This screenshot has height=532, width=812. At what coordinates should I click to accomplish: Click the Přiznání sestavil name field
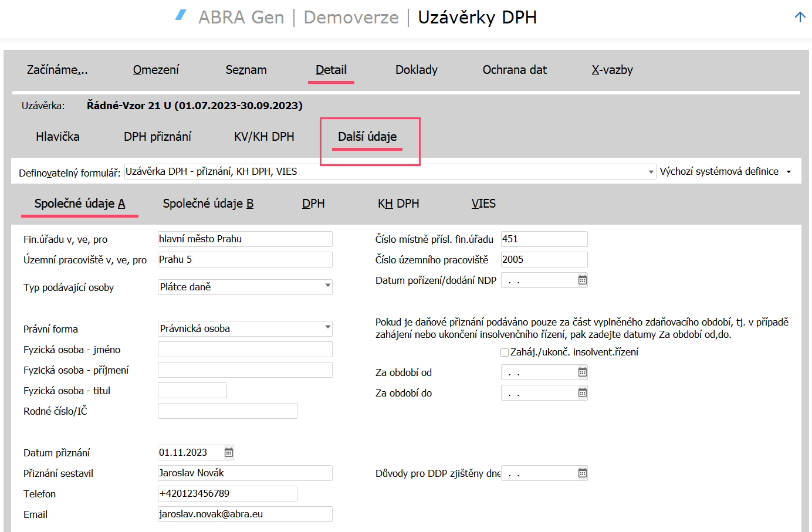245,473
